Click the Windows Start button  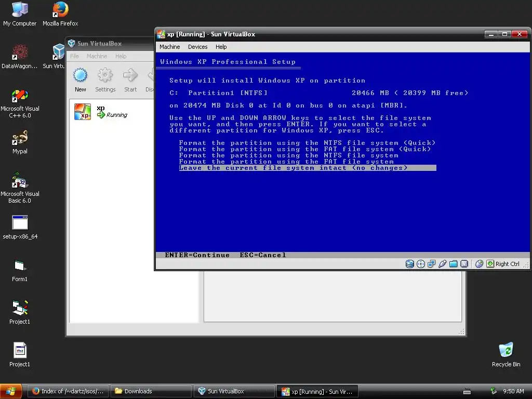click(11, 391)
